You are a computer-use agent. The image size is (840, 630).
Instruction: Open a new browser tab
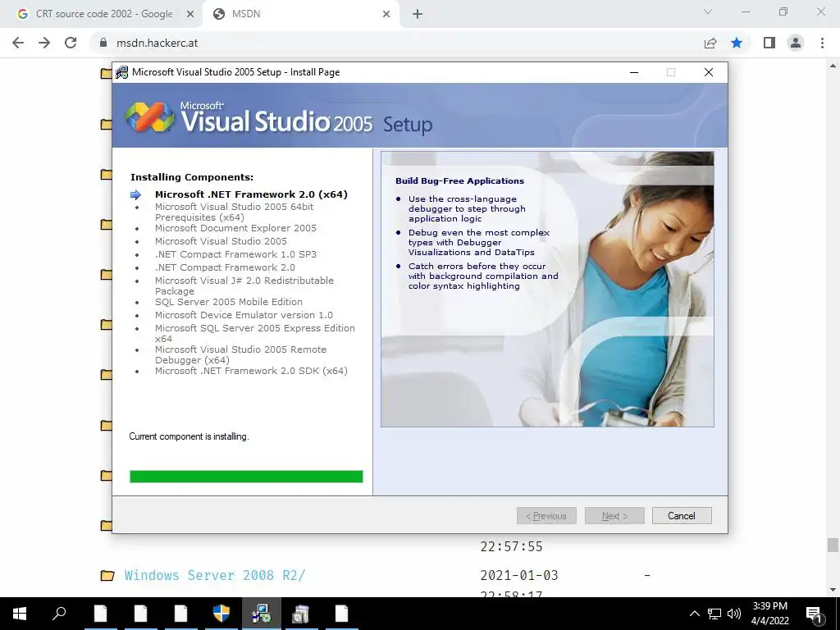418,15
